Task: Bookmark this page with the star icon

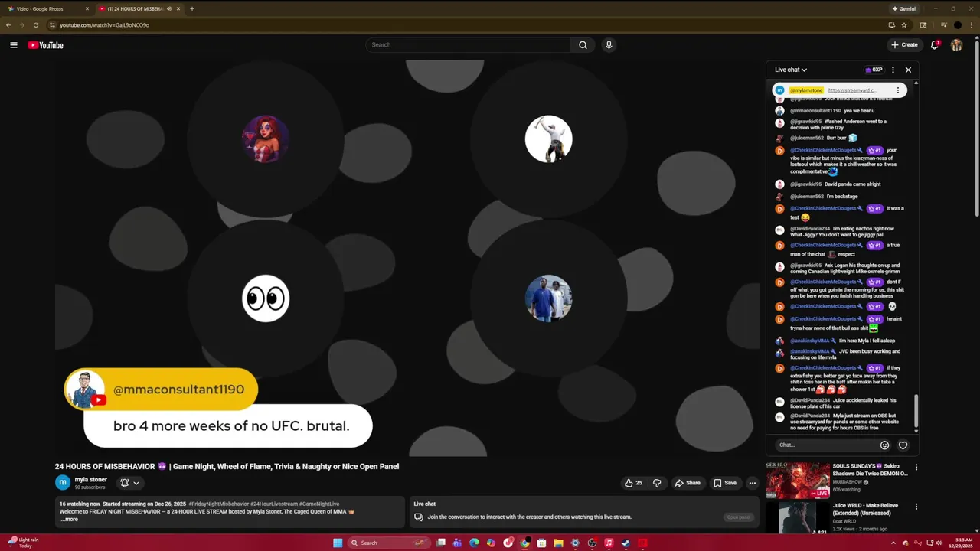Action: click(904, 25)
